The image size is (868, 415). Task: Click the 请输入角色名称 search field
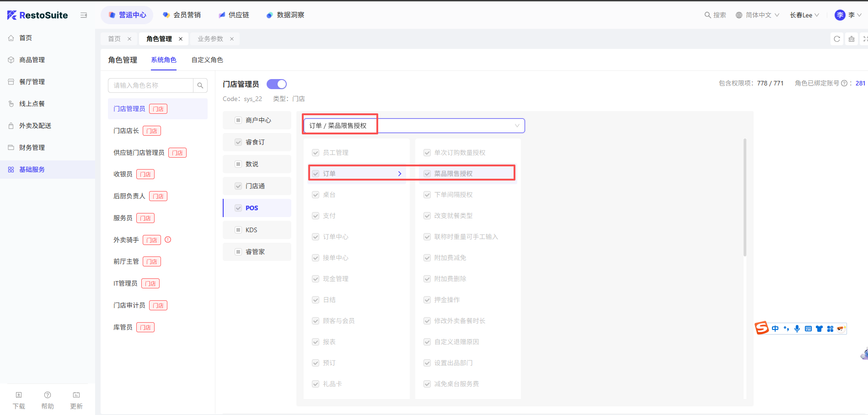pyautogui.click(x=151, y=85)
